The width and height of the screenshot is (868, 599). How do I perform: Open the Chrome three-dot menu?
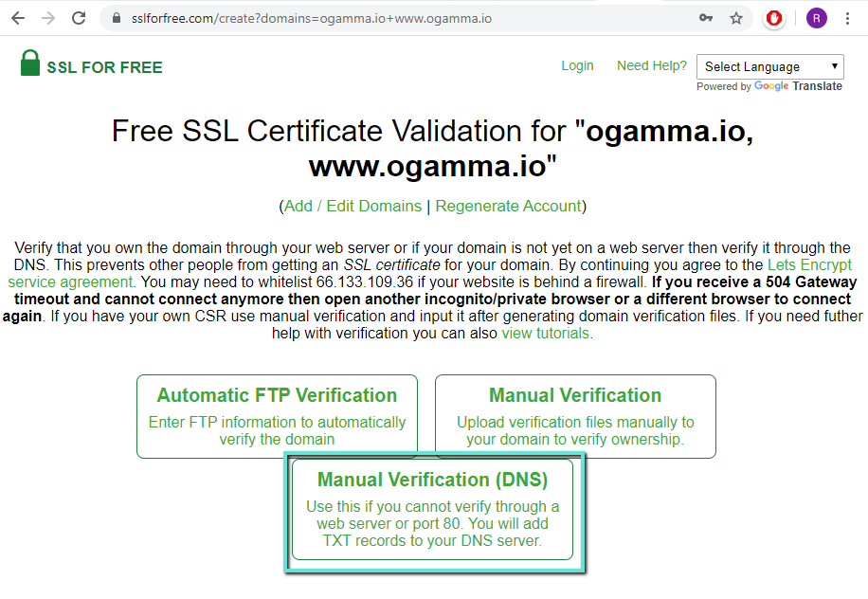click(x=848, y=18)
